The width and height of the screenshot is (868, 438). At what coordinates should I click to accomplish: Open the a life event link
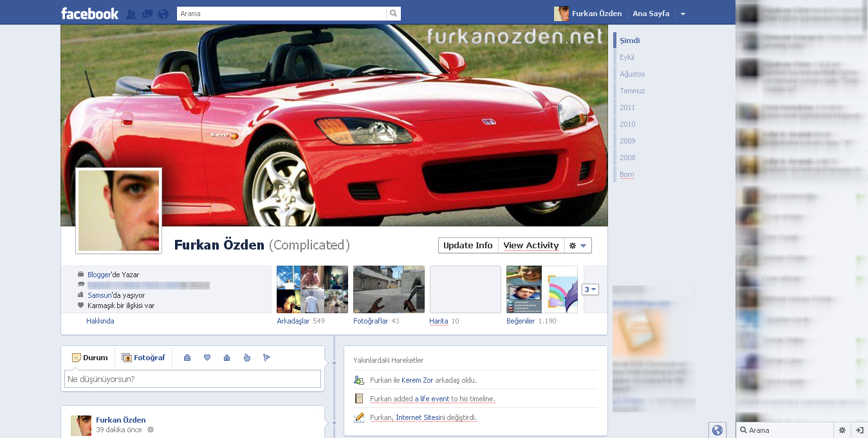tap(432, 399)
